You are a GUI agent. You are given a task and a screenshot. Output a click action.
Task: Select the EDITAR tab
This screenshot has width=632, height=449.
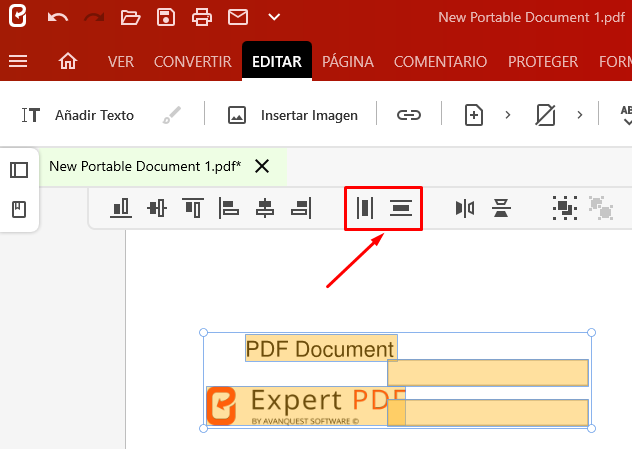(277, 61)
